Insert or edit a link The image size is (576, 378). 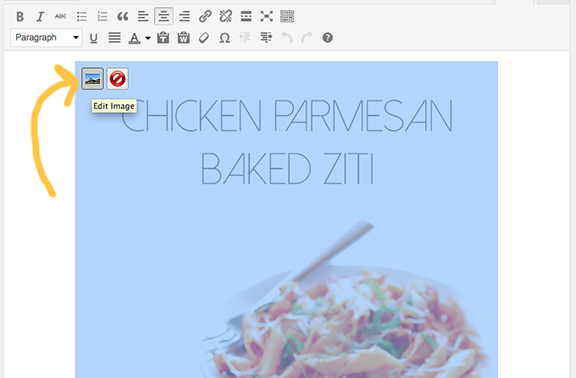coord(205,17)
